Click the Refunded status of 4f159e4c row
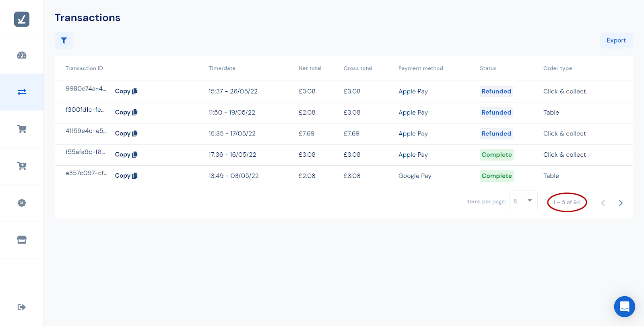 (x=496, y=134)
